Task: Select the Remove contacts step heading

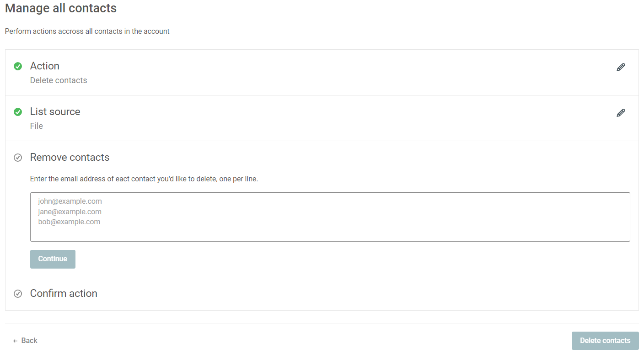Action: pos(70,157)
